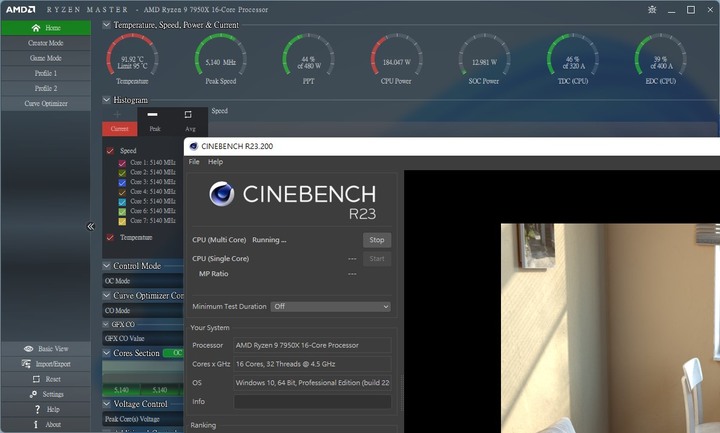Select the Peak tab in histogram
720x433 pixels.
(x=155, y=129)
